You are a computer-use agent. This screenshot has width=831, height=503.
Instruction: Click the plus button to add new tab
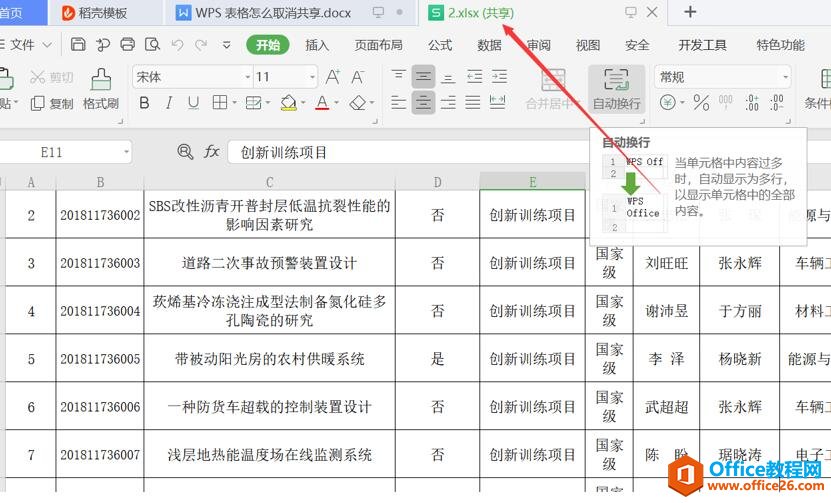pos(690,12)
